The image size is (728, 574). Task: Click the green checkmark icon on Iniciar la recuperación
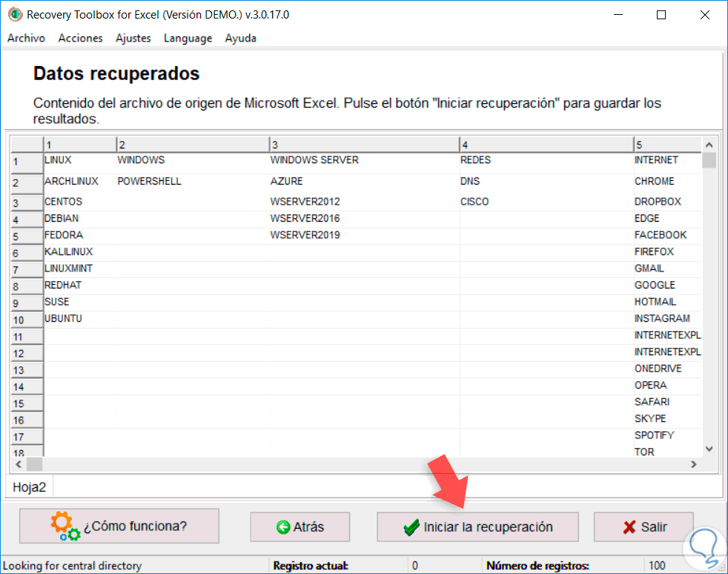(x=411, y=527)
